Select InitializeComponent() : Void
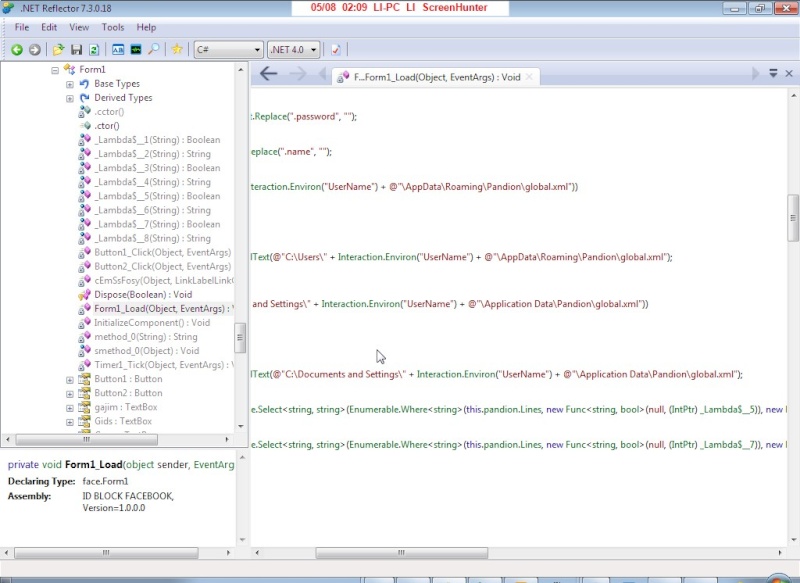800x583 pixels. point(152,322)
